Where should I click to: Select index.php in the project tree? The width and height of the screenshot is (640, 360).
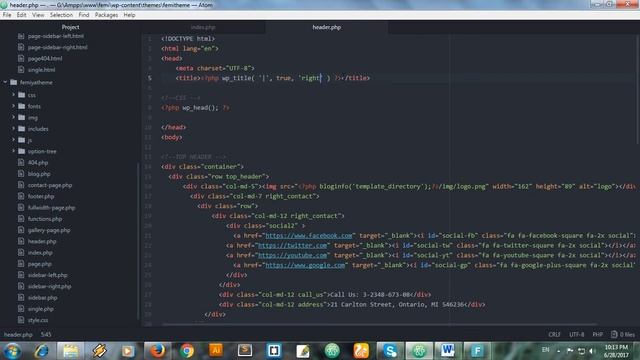pos(40,253)
